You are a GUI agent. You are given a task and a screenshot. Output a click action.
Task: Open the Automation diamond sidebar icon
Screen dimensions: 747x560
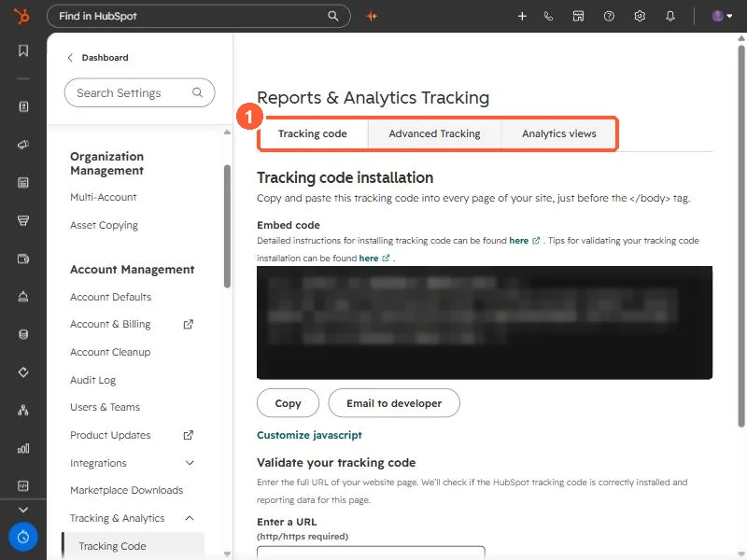pos(22,371)
